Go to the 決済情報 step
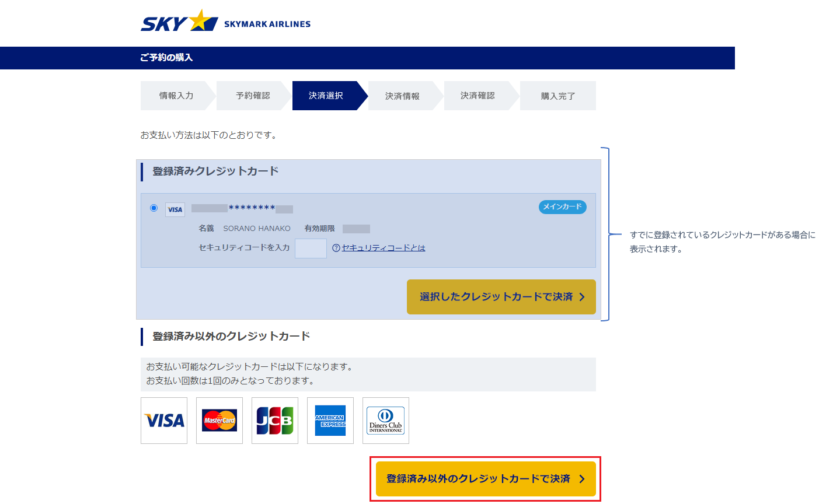This screenshot has height=504, width=819. [402, 96]
